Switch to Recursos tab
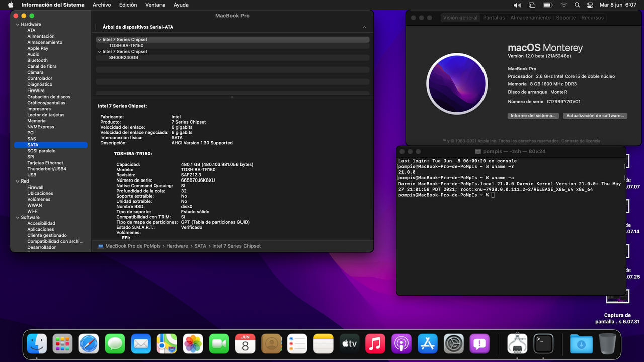The image size is (644, 362). tap(592, 18)
